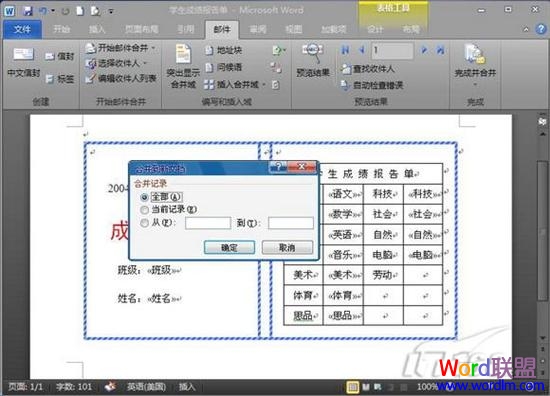Confirm the merge with 确定 button
This screenshot has width=550, height=396.
pos(229,248)
